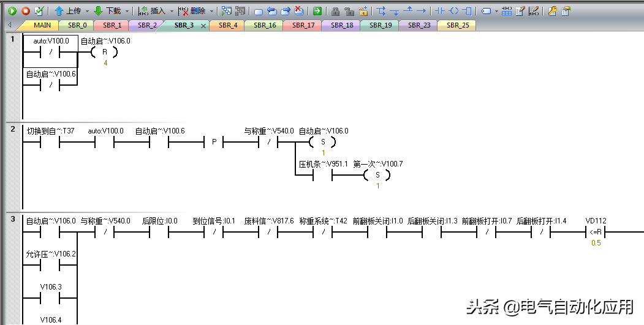This screenshot has height=325, width=644.
Task: Click the closed padlock force icon
Action: click(336, 11)
